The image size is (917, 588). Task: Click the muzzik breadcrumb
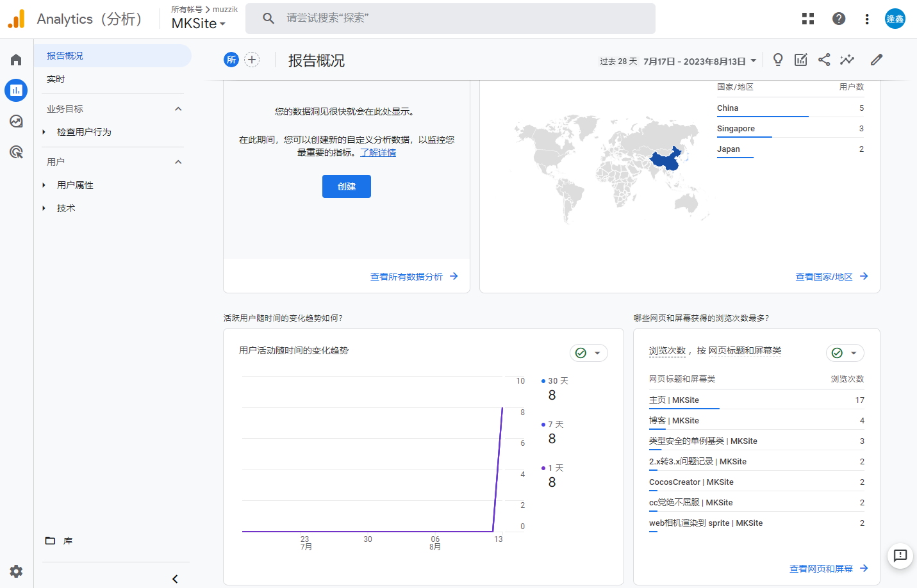[225, 10]
